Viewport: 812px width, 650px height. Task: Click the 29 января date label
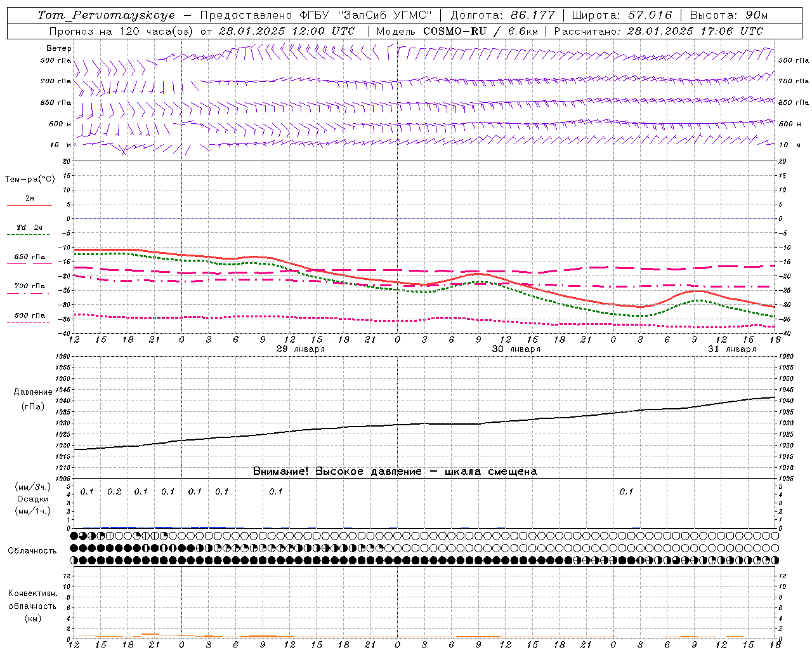point(301,349)
